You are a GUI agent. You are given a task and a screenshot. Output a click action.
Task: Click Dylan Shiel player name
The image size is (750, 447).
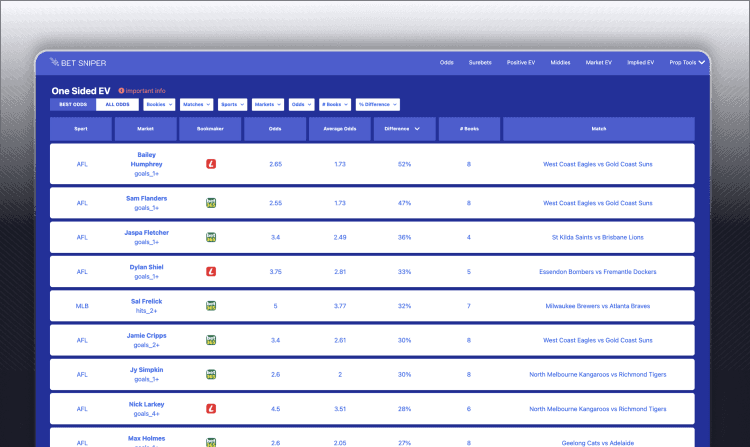pos(146,267)
